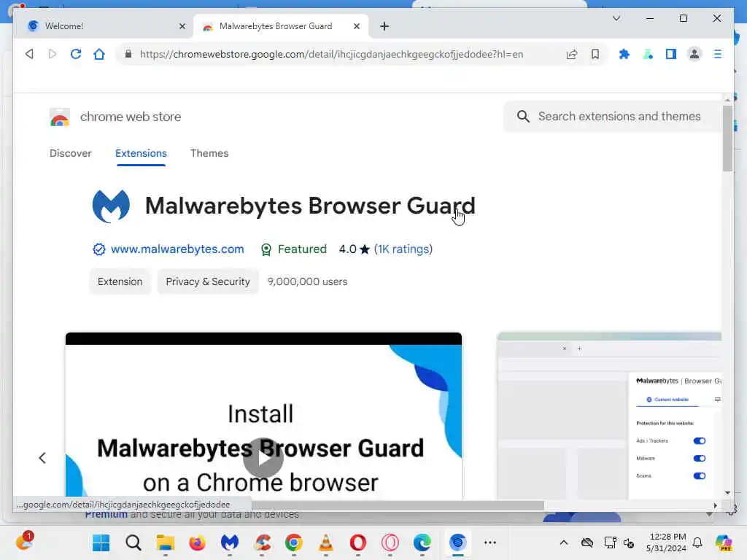Click the green extension icon in the toolbar
The image size is (747, 560).
click(x=648, y=54)
